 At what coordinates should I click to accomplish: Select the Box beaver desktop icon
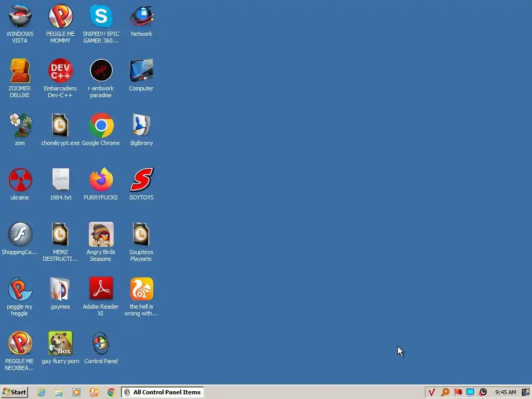(x=60, y=348)
